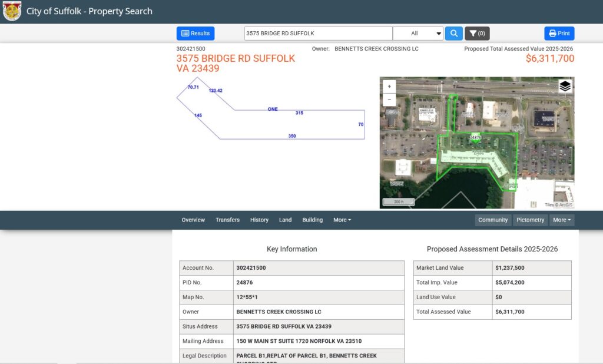This screenshot has height=364, width=603.
Task: Switch to the Land tab
Action: pos(285,220)
